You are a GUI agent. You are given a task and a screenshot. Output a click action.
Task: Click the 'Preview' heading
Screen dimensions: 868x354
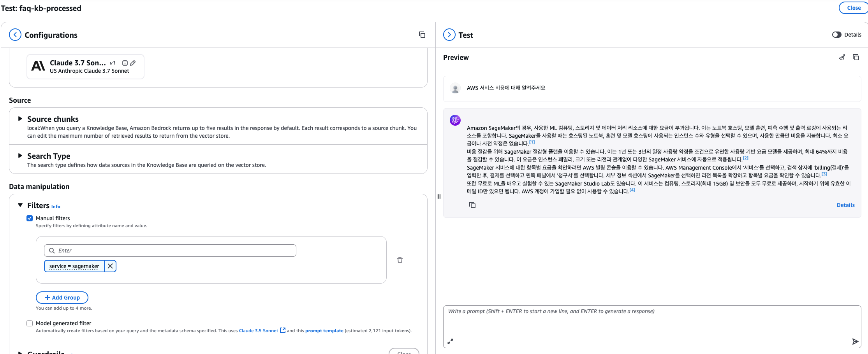click(456, 58)
